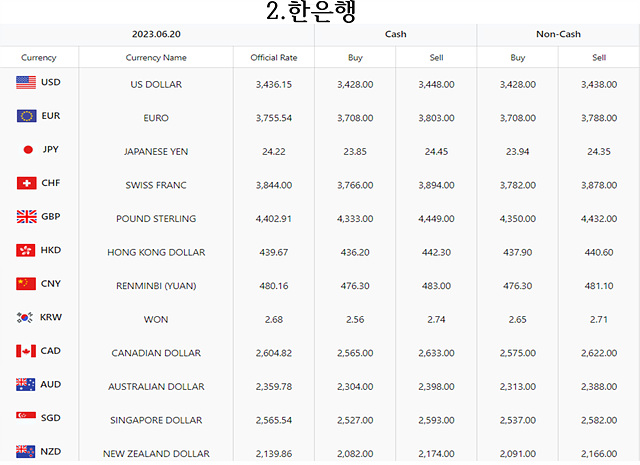
Task: Click the United States flag icon
Action: [26, 82]
